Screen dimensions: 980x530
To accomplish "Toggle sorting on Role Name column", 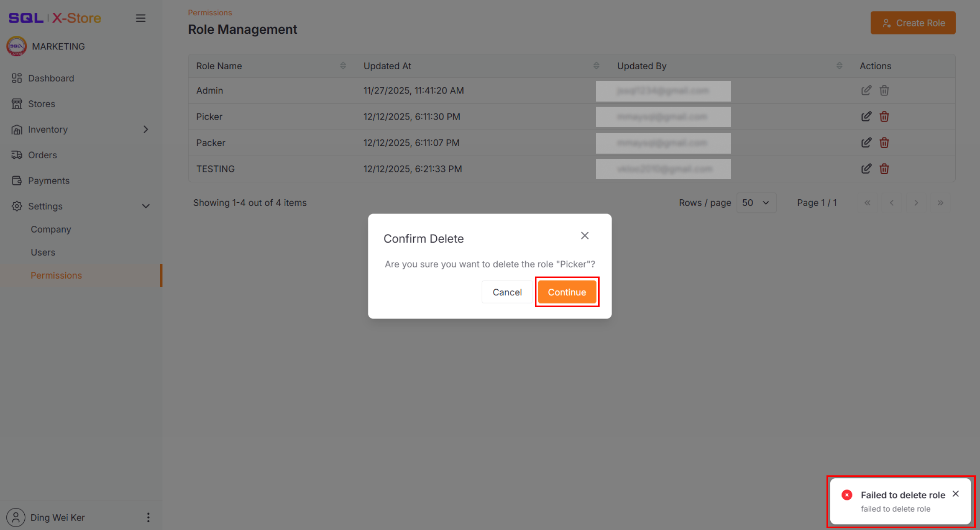I will [342, 65].
